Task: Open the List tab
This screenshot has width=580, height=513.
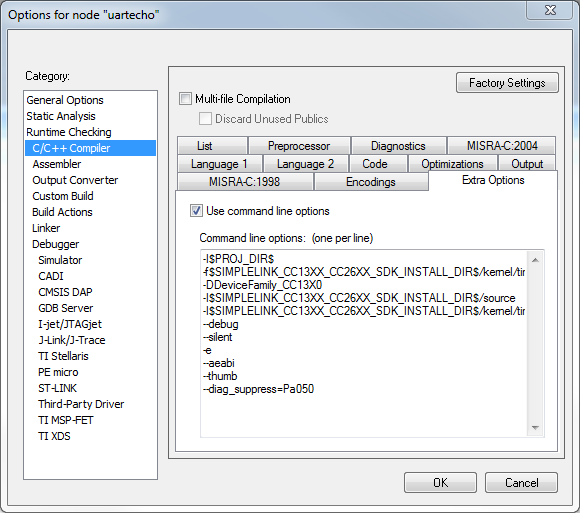Action: (x=212, y=146)
